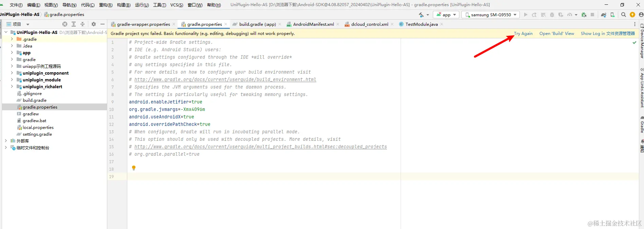
Task: Select gradlew.bat in project tree
Action: click(34, 120)
